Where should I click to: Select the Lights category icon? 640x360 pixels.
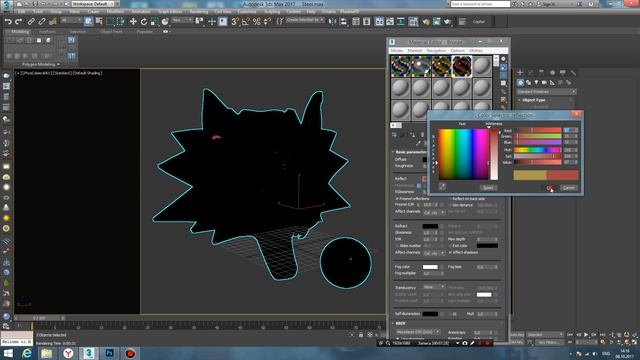click(x=536, y=82)
